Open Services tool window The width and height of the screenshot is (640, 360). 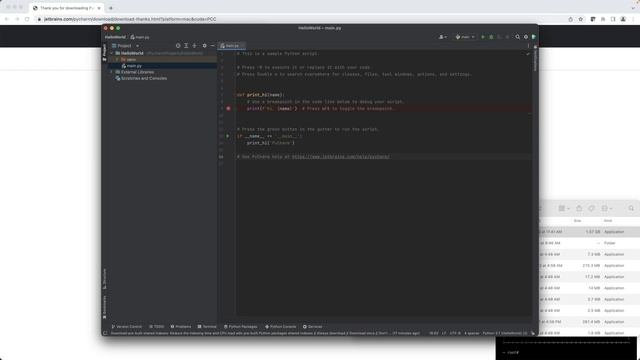point(313,327)
